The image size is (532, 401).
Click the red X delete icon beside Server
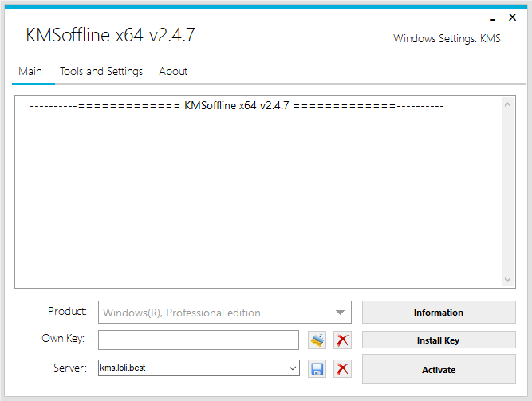pos(342,368)
